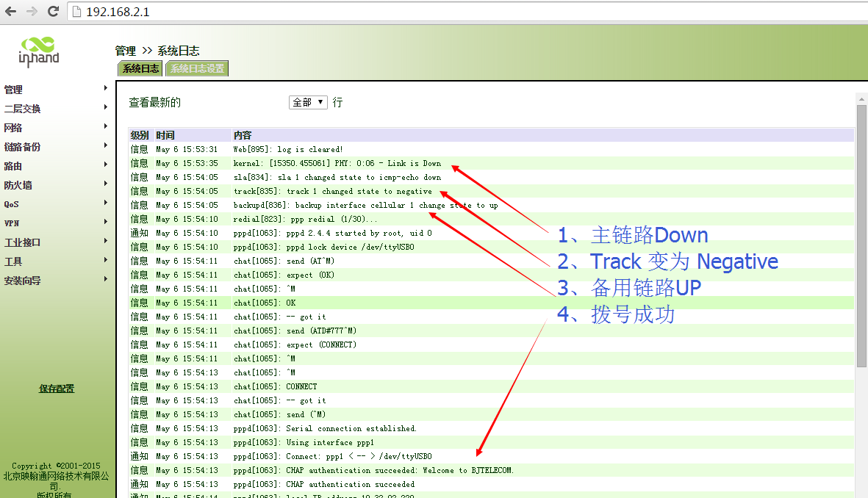Open the 全部 line-count dropdown
The image size is (868, 498).
point(308,102)
